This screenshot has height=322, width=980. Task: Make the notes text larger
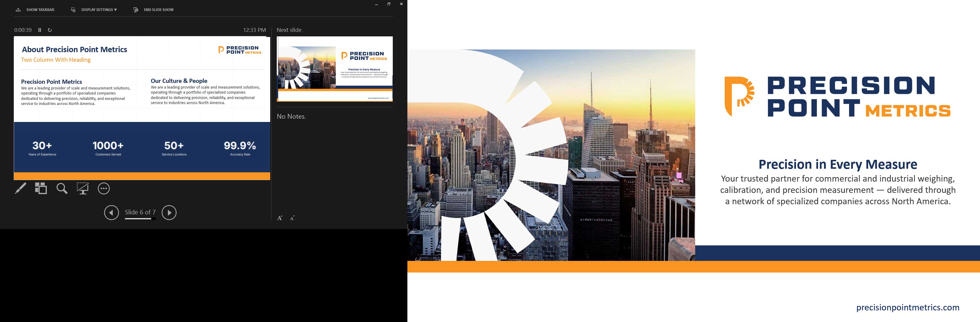click(280, 218)
